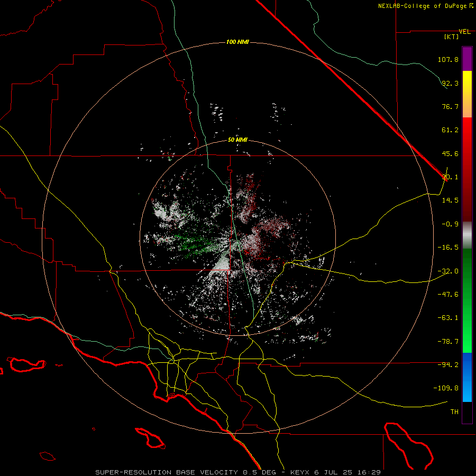Click the TH label under the color scale
This screenshot has height=476, width=476.
coord(454,412)
